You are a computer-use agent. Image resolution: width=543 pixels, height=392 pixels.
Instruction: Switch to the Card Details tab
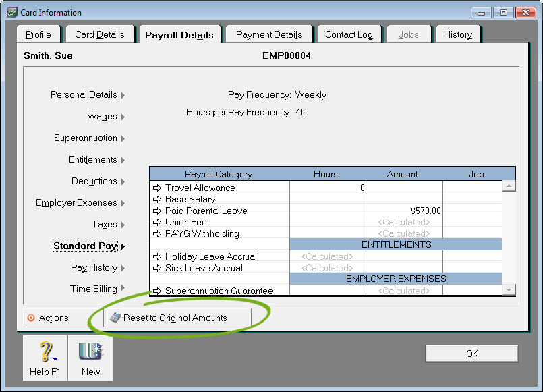point(99,34)
